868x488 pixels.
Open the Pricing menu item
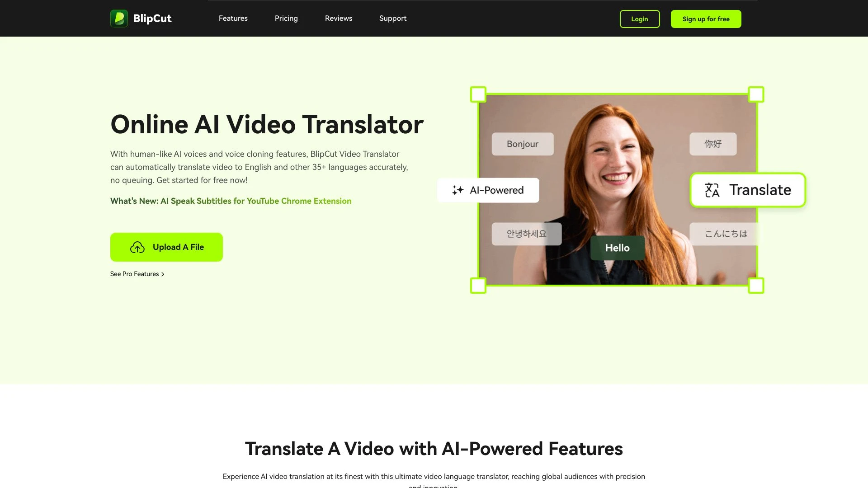[x=286, y=18]
